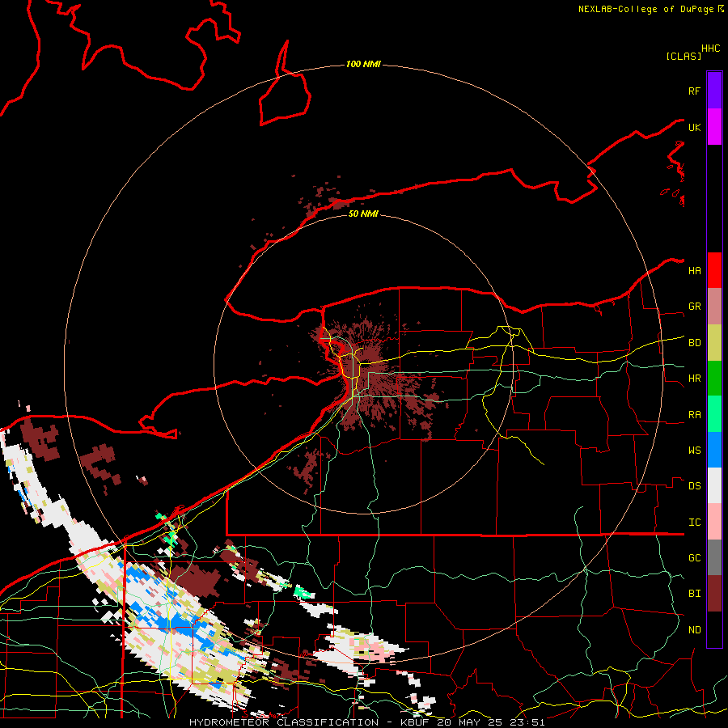Click the HR green legend block
This screenshot has height=728, width=728.
[714, 379]
